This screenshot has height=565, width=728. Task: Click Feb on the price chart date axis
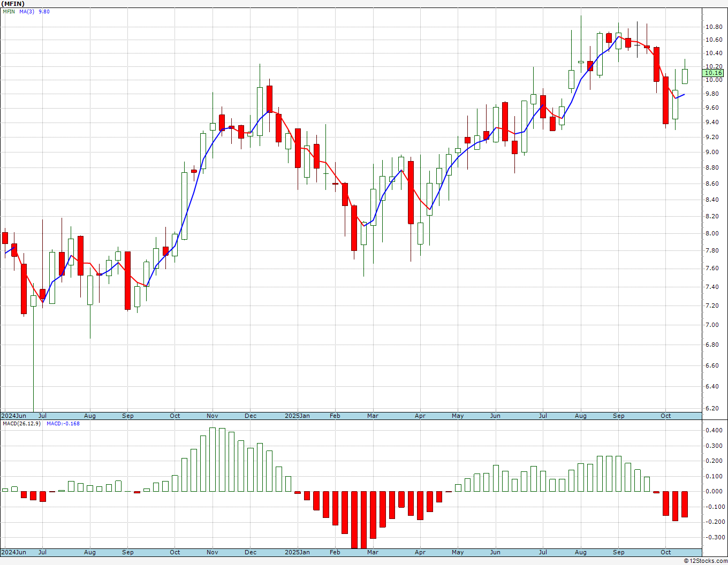[x=335, y=416]
